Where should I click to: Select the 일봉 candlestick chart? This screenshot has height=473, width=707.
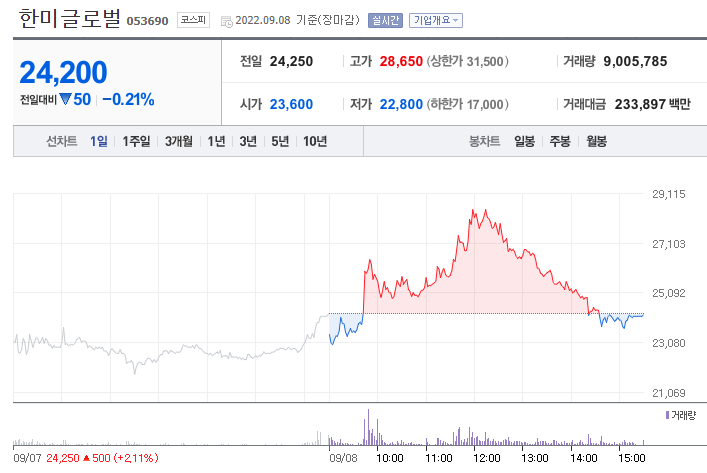[x=524, y=142]
